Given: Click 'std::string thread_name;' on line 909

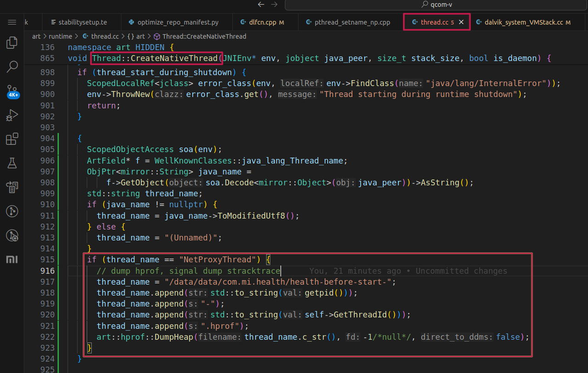Looking at the screenshot, I should (145, 194).
